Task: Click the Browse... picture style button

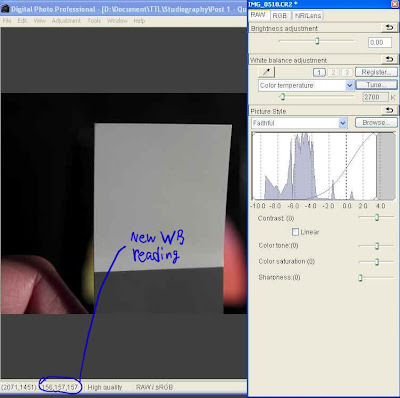Action: coord(376,123)
